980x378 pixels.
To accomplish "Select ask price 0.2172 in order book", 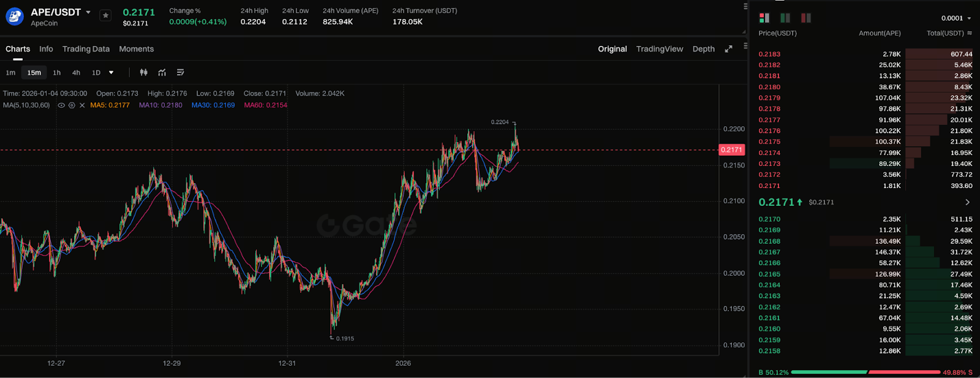I will click(x=769, y=175).
